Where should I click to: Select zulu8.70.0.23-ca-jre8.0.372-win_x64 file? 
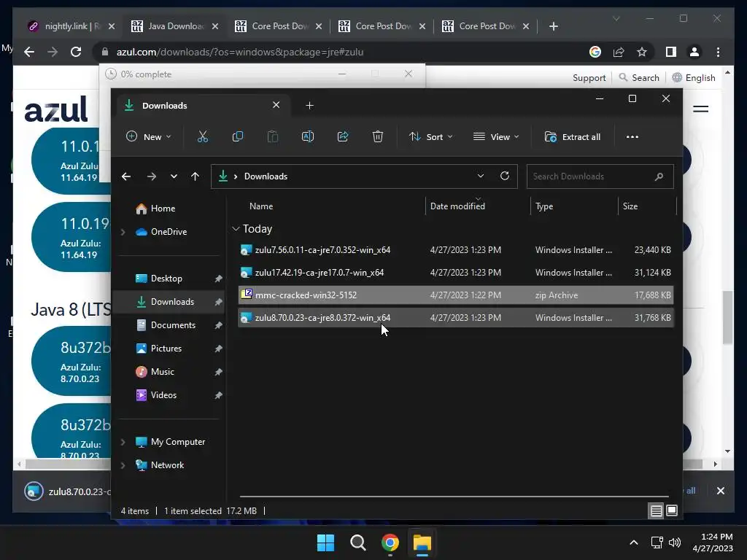pyautogui.click(x=455, y=318)
